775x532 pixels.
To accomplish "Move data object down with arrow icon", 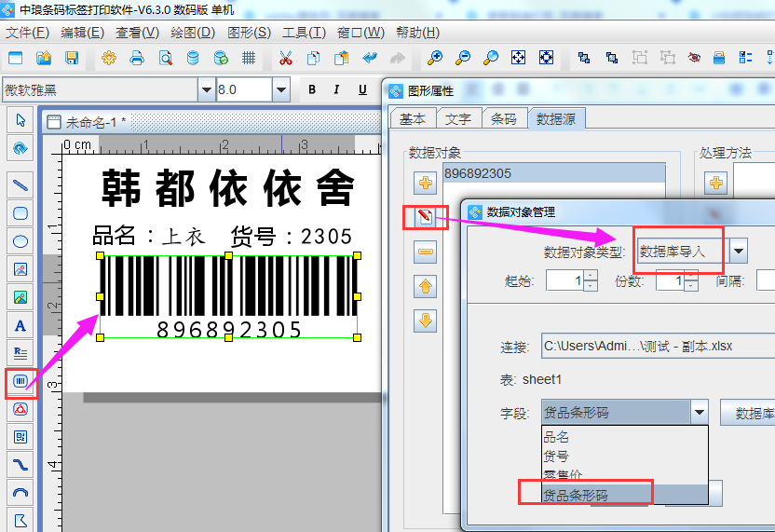I will 425,321.
